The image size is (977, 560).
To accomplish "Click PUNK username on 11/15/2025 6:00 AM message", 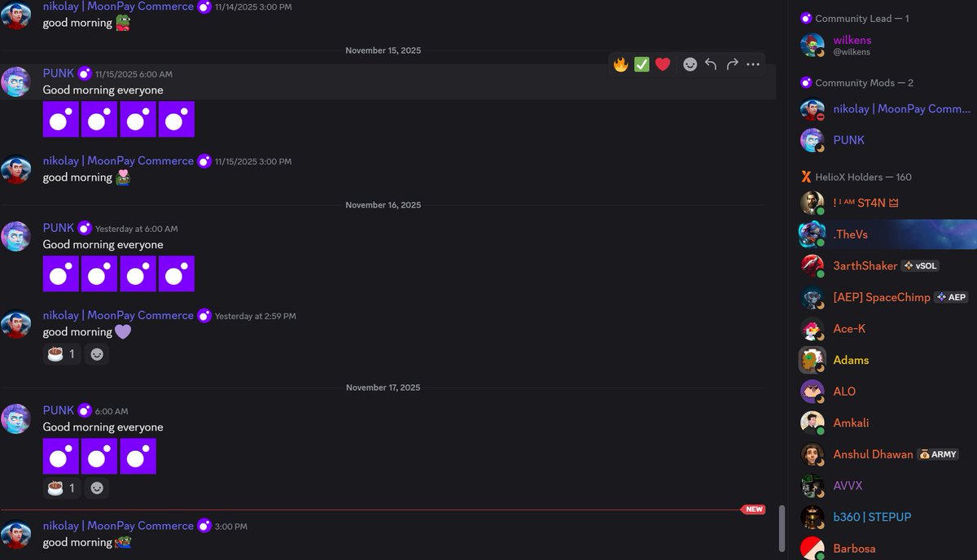I will click(59, 73).
